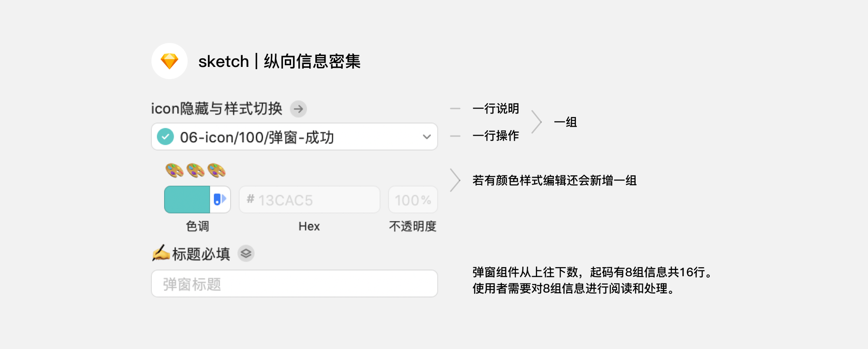
Task: Click the Hex field showing 13CAC5
Action: pyautogui.click(x=309, y=200)
